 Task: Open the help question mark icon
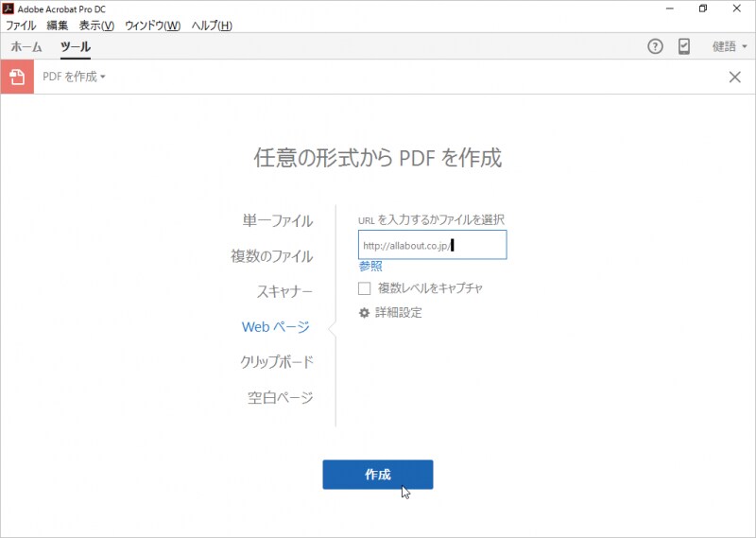pyautogui.click(x=655, y=47)
